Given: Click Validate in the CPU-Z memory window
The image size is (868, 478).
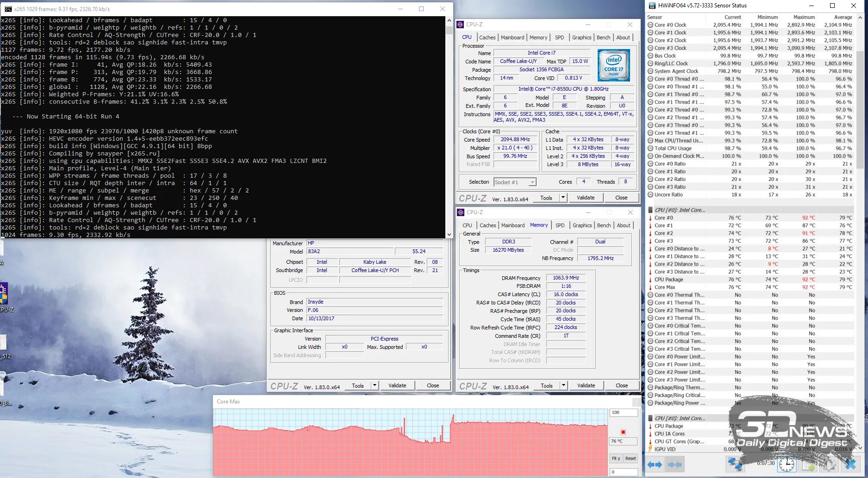Looking at the screenshot, I should [x=586, y=385].
